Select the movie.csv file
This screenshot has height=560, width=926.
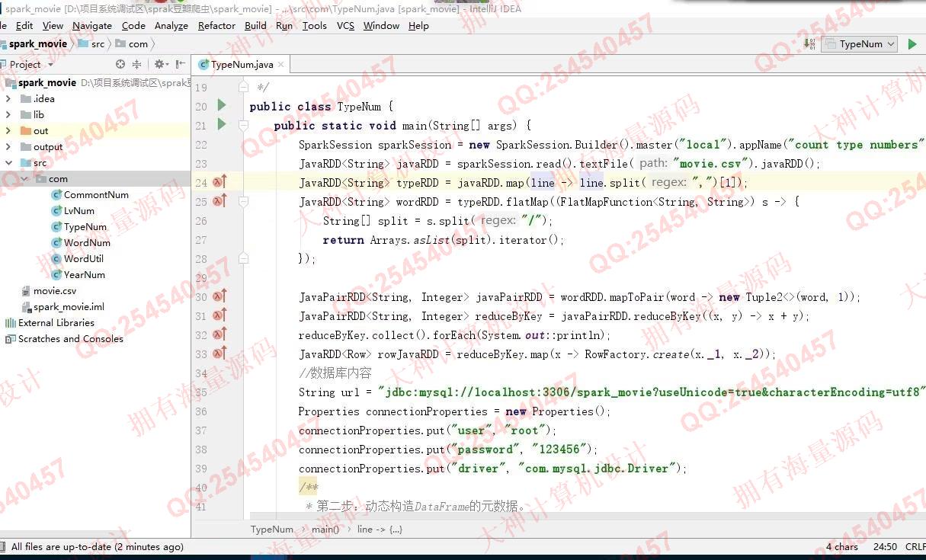tap(48, 290)
